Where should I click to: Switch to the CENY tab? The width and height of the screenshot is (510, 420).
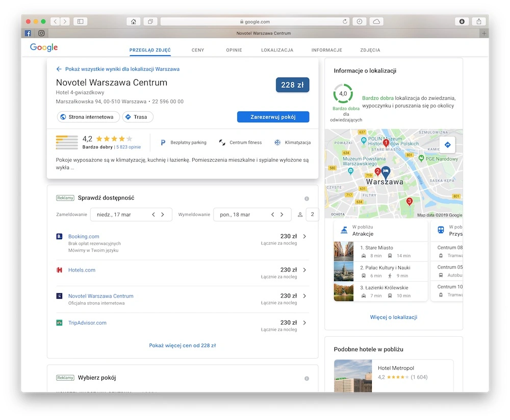tap(198, 50)
